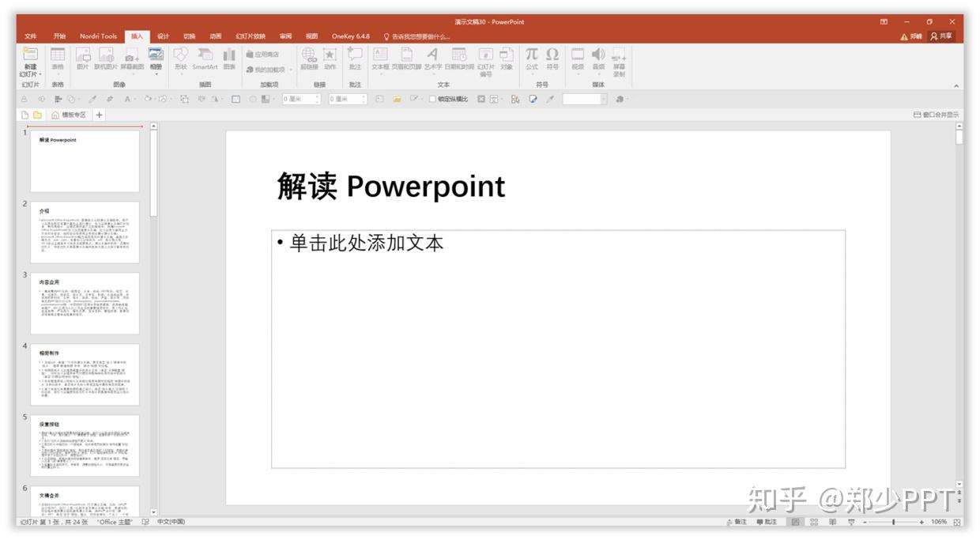Open the 视图 (View) tab
The width and height of the screenshot is (980, 540).
pyautogui.click(x=311, y=36)
